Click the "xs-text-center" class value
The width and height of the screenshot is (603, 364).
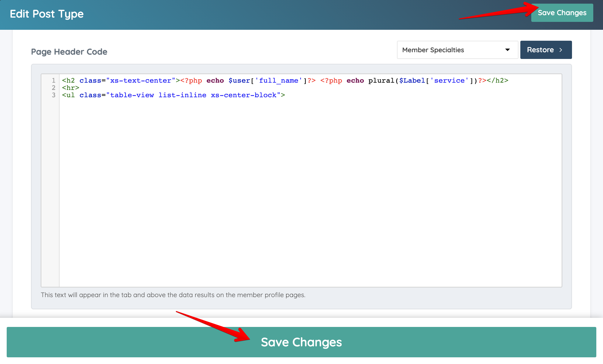click(x=140, y=81)
